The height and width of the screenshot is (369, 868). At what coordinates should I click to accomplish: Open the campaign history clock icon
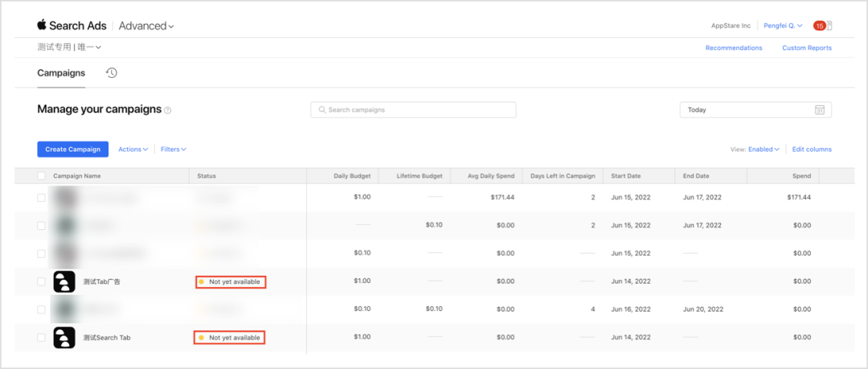coord(112,73)
